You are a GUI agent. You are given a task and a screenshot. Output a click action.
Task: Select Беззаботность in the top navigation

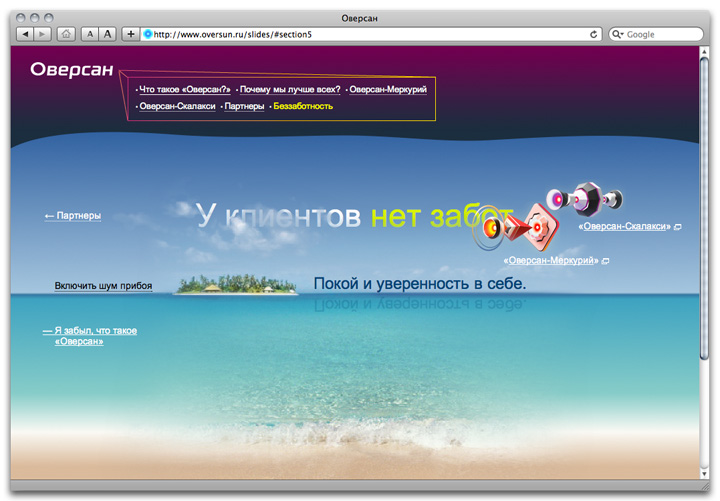click(303, 106)
